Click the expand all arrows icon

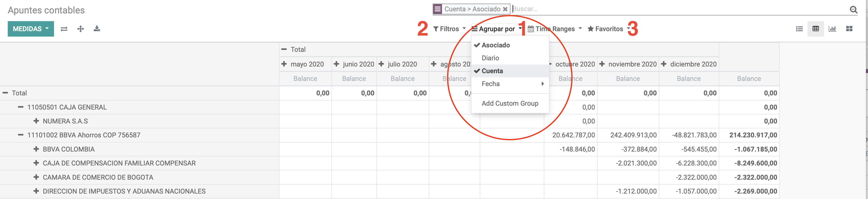[81, 29]
